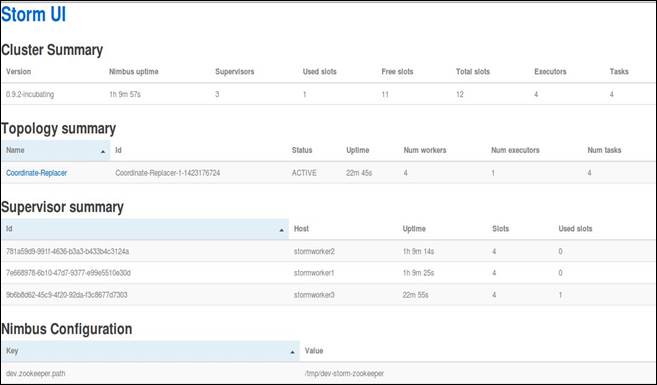Click the supervisor id in the stormworker3 row

coord(67,295)
